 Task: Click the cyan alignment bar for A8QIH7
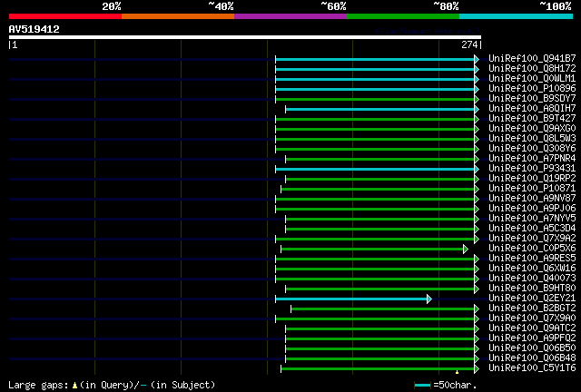(x=380, y=109)
